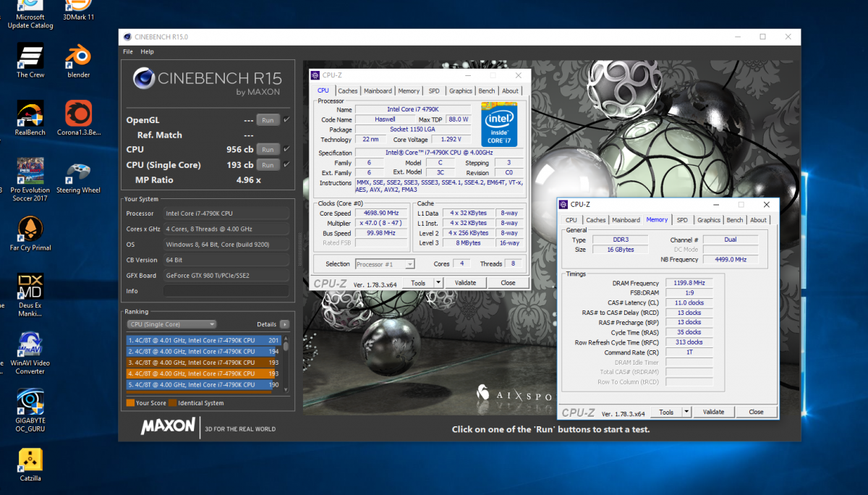Select the Catzilla desktop icon
Viewport: 868px width, 495px height.
30,465
